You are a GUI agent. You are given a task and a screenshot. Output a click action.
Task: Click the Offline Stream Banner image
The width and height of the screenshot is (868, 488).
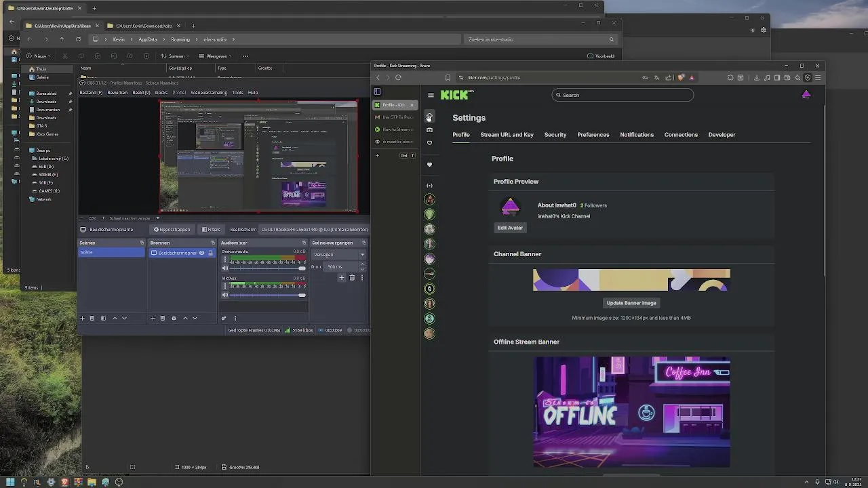coord(631,412)
